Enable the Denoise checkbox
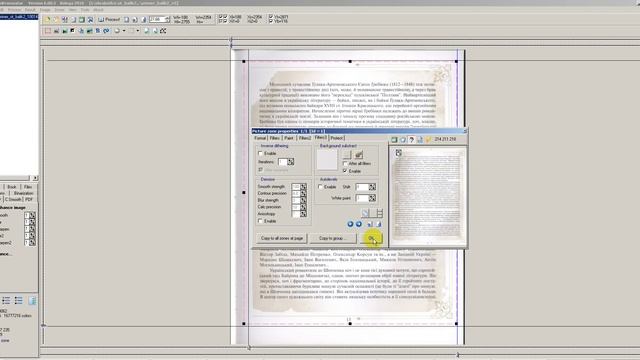This screenshot has height=360, width=640. click(x=260, y=221)
